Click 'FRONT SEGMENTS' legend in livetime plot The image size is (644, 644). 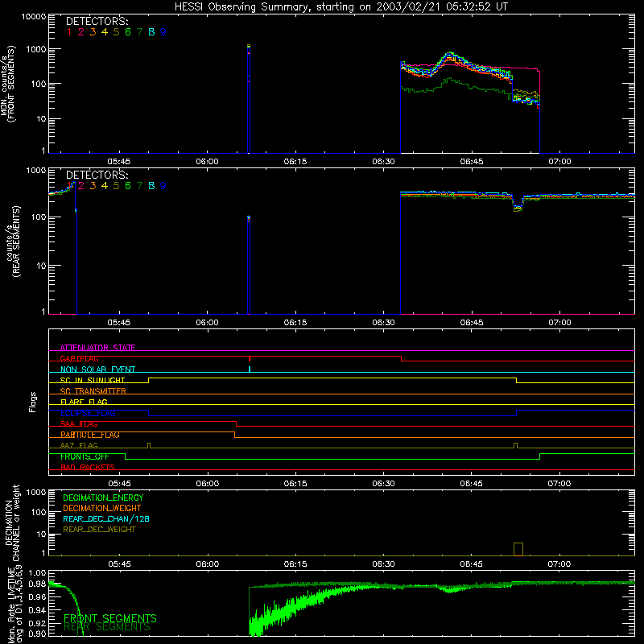[110, 618]
